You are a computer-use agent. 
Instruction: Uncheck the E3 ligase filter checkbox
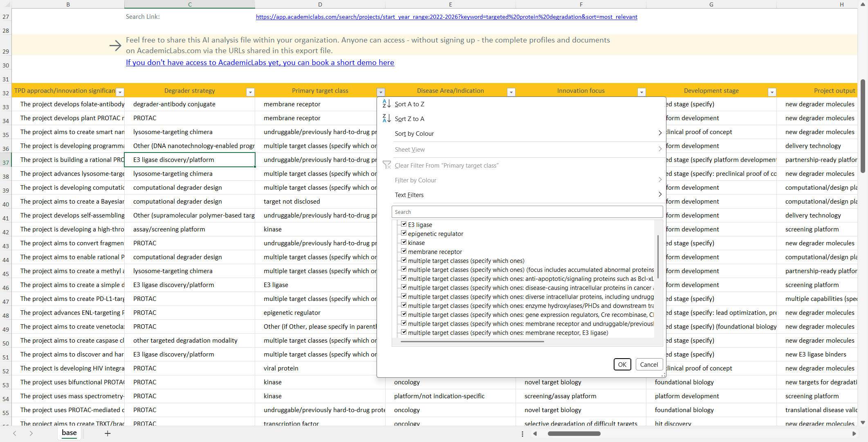click(404, 224)
